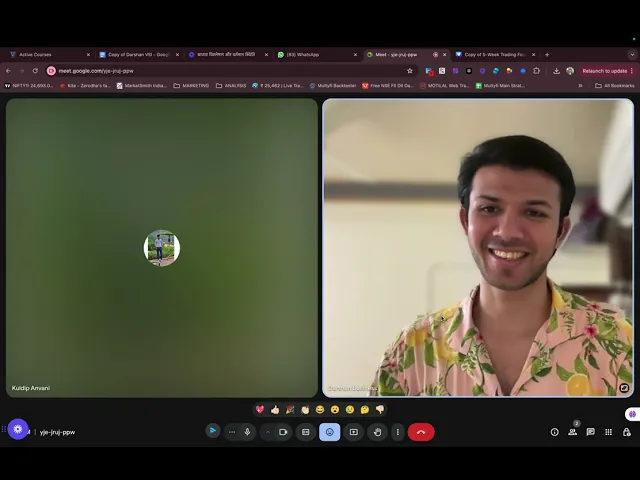Send the surprised face reaction
Viewport: 640px width, 480px height.
tap(335, 409)
